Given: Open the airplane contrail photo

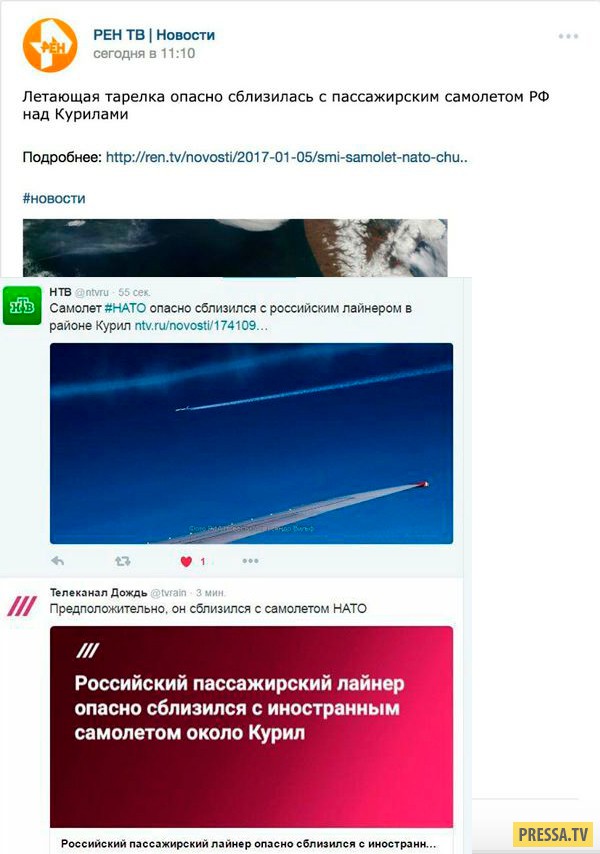Looking at the screenshot, I should [x=252, y=443].
